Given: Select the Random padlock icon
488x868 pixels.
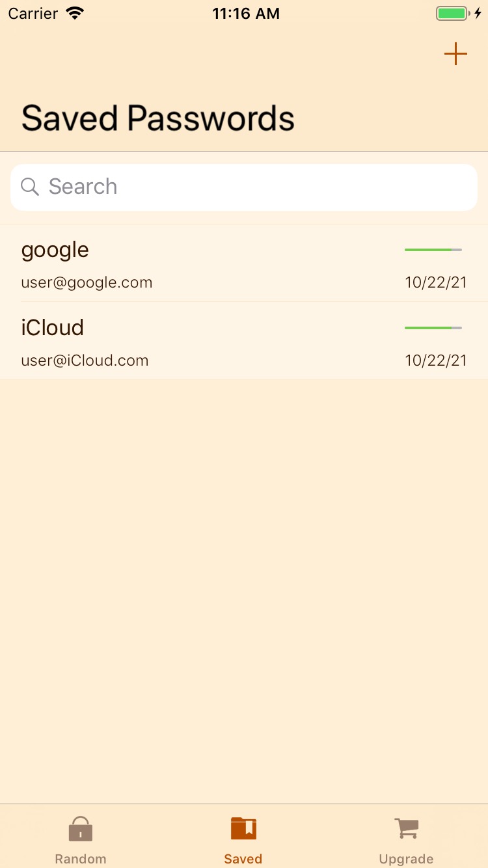Looking at the screenshot, I should coord(81,829).
